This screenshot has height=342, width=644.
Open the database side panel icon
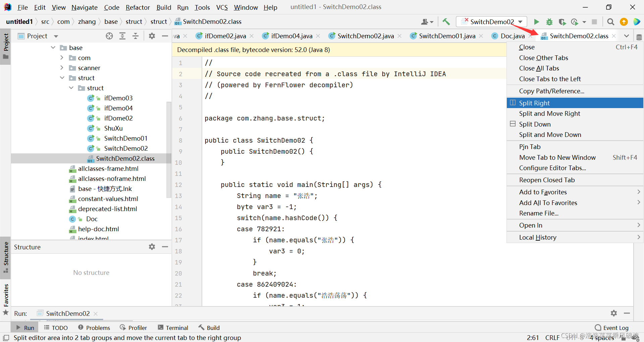point(639,37)
